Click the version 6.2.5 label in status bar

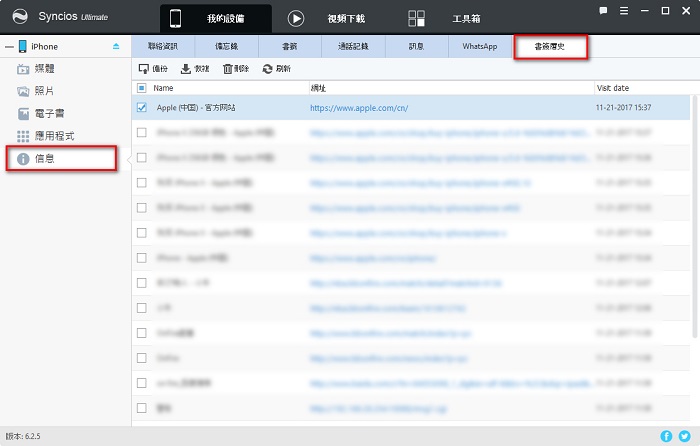pos(23,436)
